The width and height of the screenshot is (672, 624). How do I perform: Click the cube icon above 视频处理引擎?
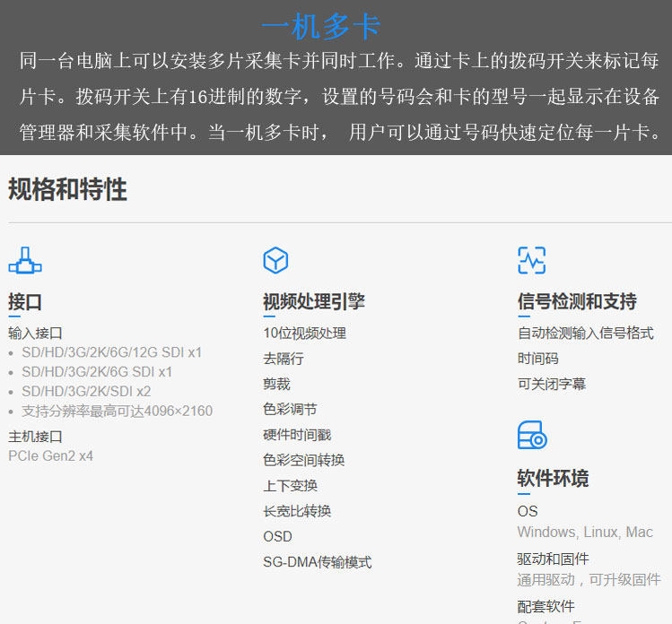275,260
